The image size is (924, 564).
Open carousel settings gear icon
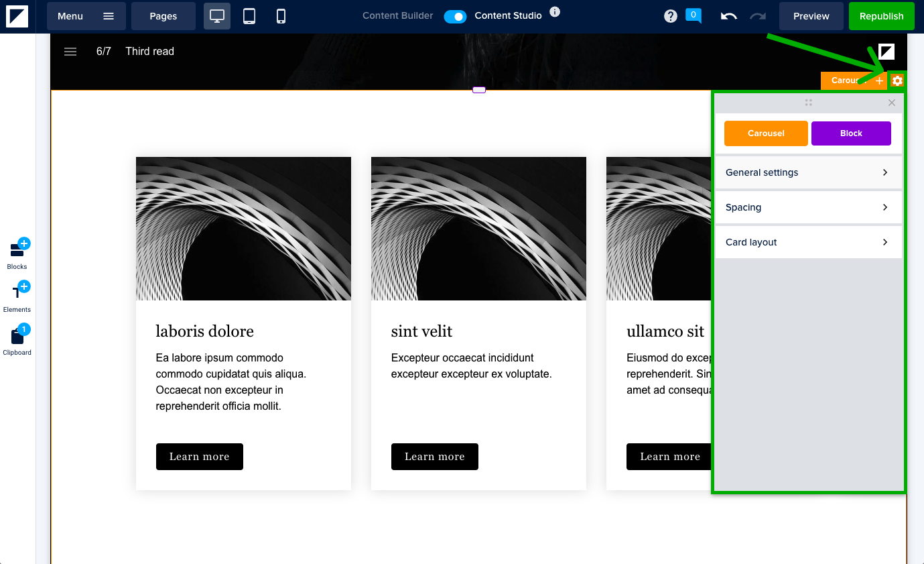(897, 80)
